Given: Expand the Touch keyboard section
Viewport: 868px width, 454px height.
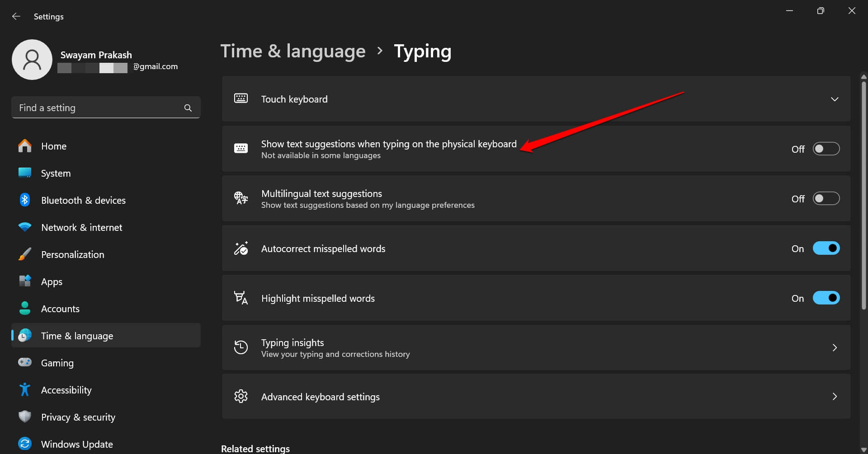Looking at the screenshot, I should pyautogui.click(x=834, y=99).
